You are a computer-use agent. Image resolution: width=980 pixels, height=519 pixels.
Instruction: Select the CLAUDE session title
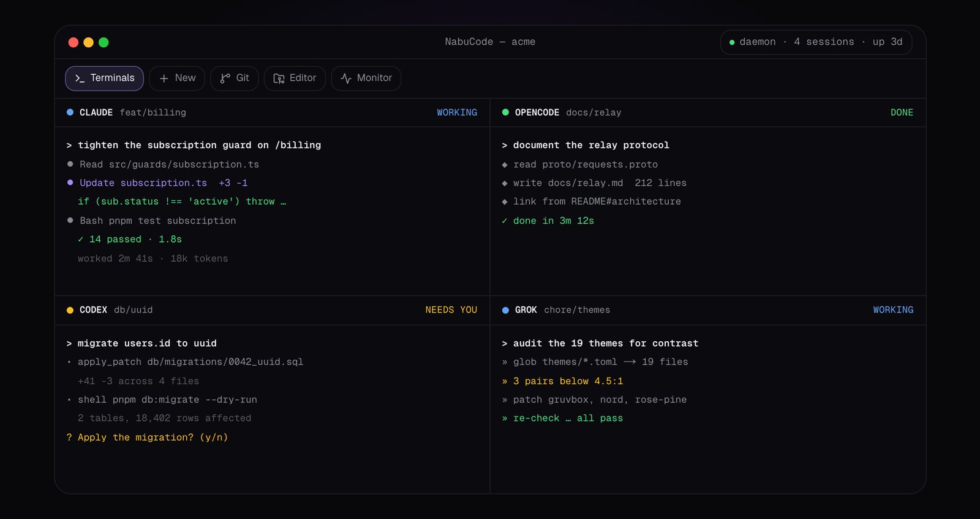tap(96, 113)
